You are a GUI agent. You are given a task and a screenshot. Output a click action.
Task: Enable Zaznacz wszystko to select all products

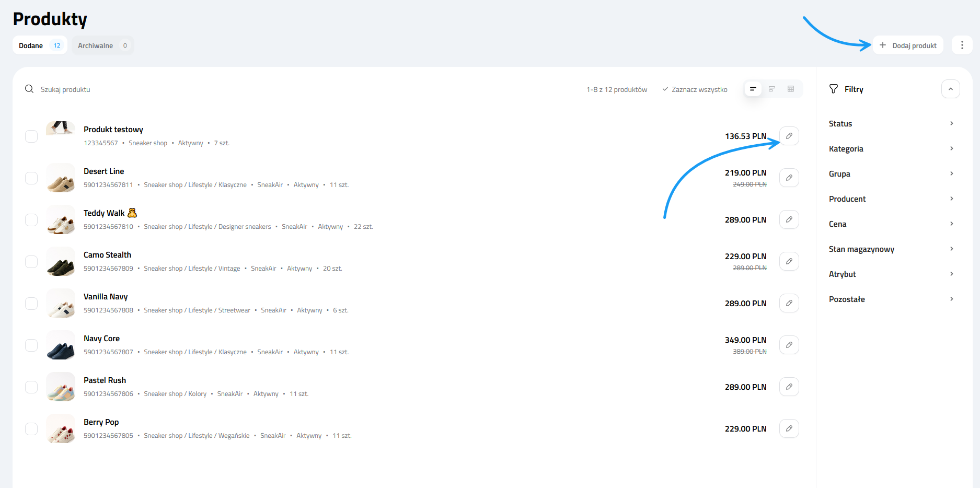695,89
